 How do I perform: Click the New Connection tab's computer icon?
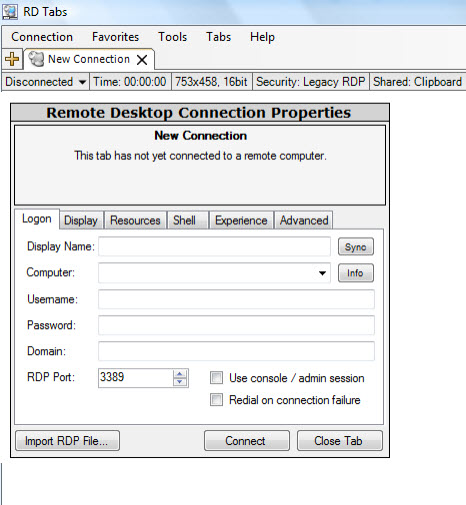[x=36, y=59]
